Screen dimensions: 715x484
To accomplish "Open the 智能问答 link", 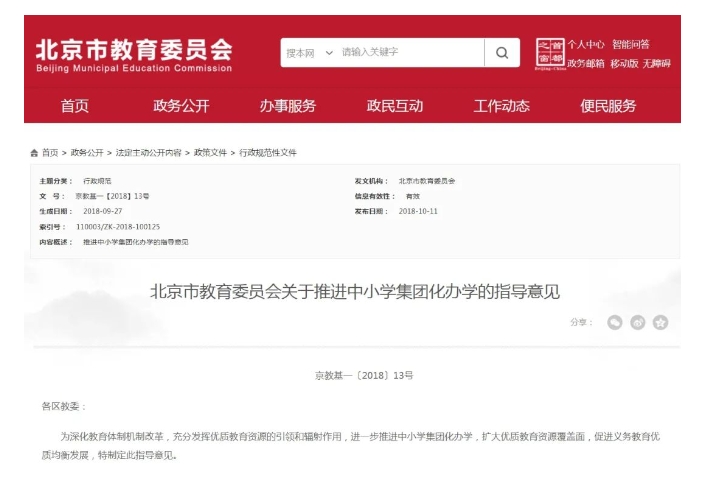I will [x=631, y=44].
